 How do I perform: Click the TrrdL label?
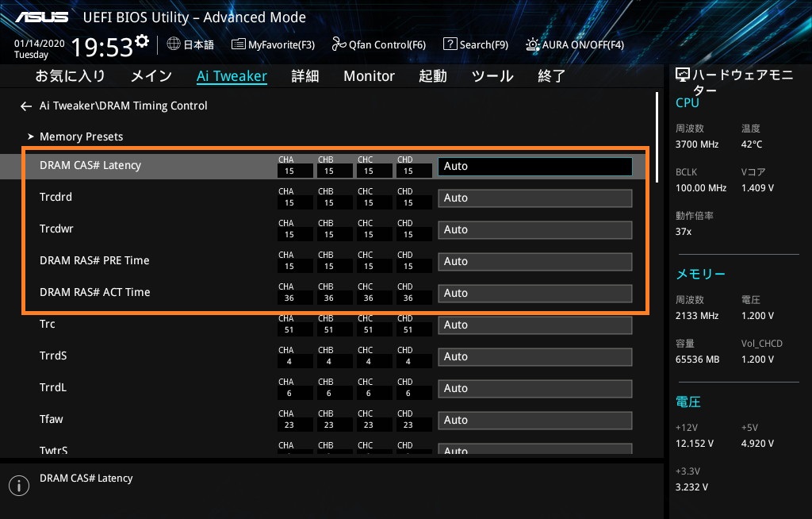coord(53,387)
